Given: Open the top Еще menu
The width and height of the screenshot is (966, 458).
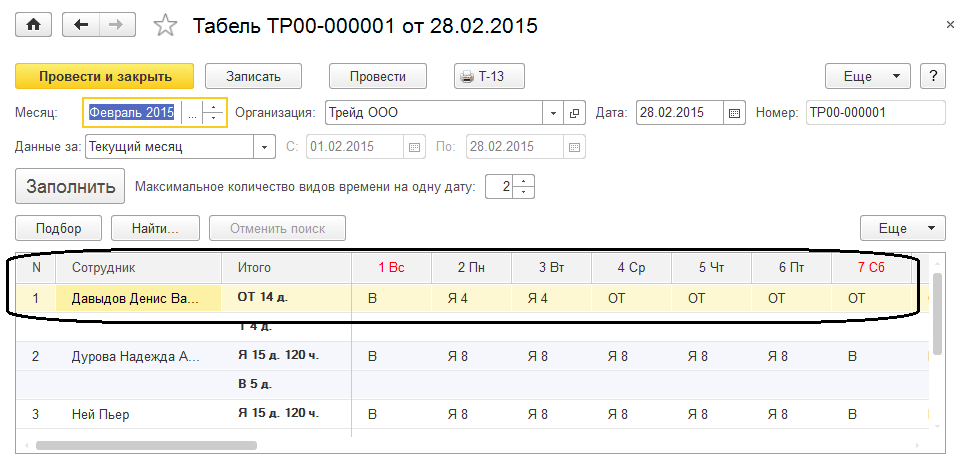Looking at the screenshot, I should [867, 76].
